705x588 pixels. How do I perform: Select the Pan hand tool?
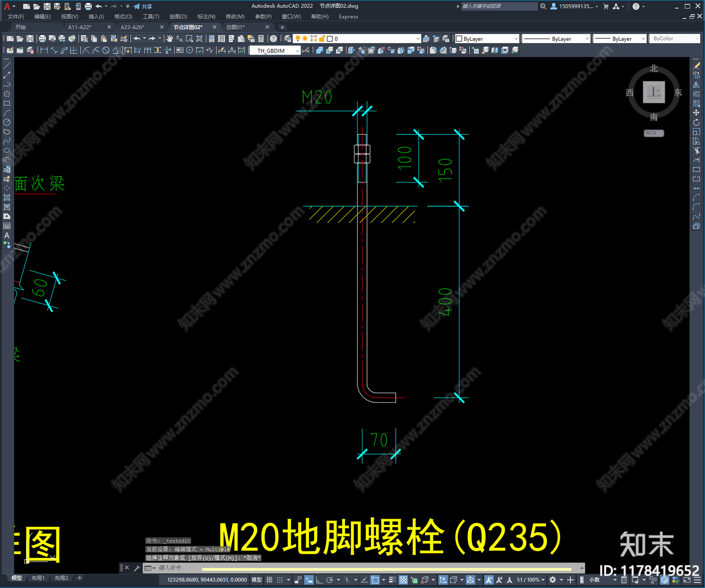click(x=170, y=39)
